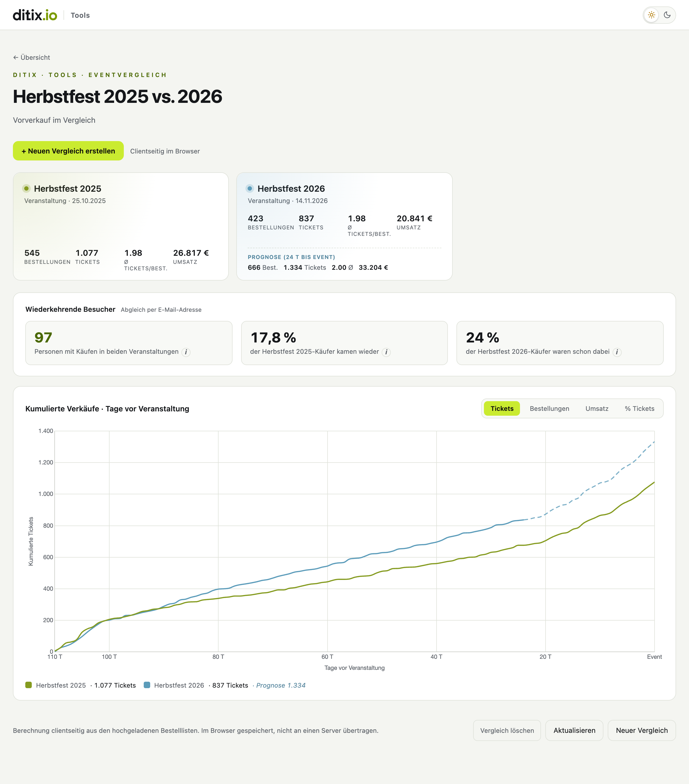Click the Aktualisieren button
689x784 pixels.
pos(574,730)
